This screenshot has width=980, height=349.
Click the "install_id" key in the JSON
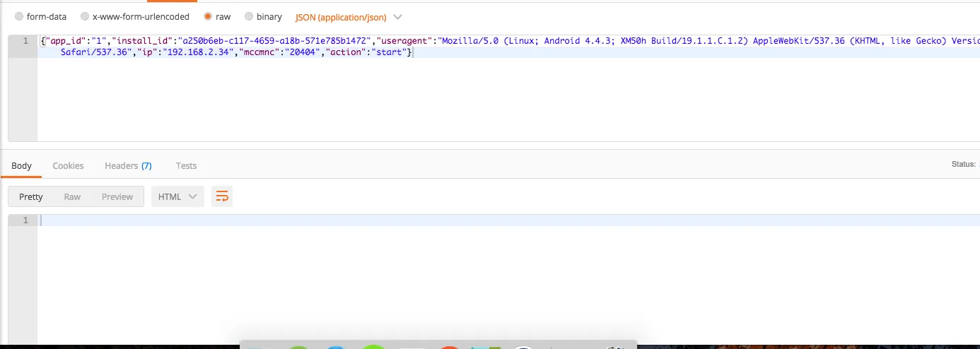pos(144,40)
